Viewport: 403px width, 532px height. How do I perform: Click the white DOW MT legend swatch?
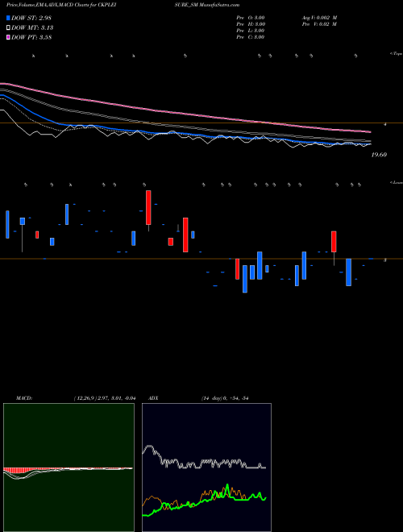point(8,28)
